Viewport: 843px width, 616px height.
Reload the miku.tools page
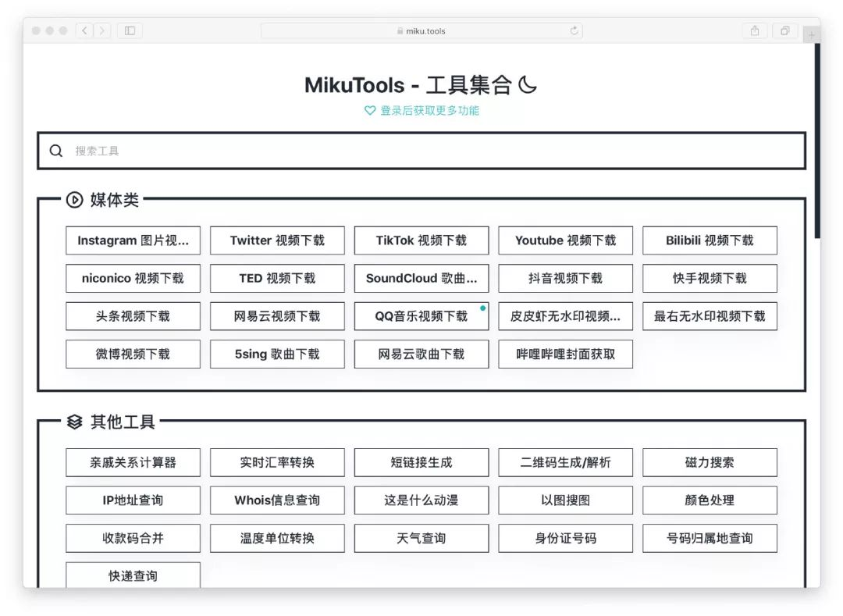coord(574,30)
